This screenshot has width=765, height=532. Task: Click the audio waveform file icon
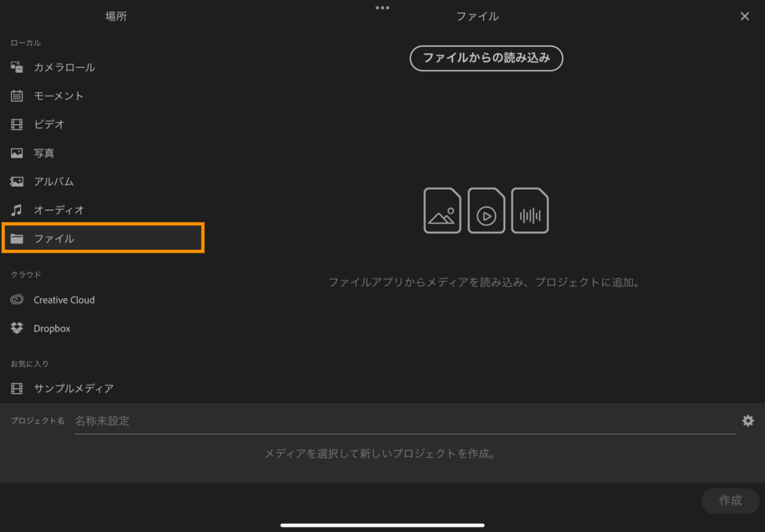(530, 211)
